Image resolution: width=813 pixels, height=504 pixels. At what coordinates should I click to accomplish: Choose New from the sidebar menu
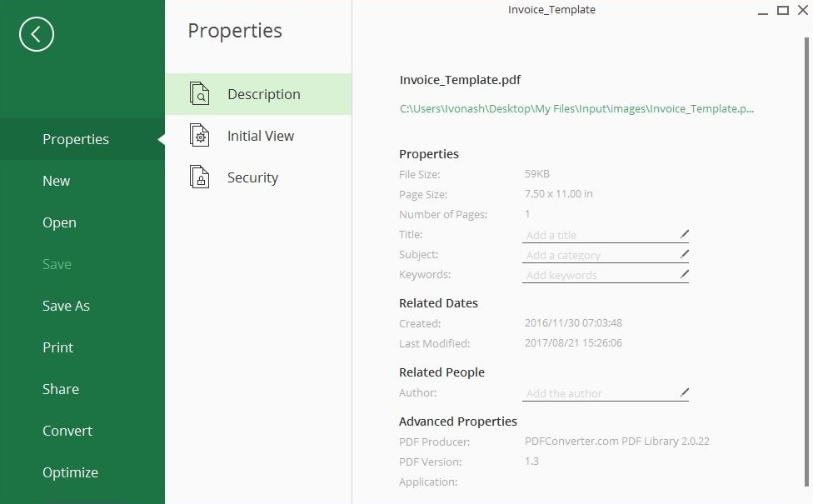(57, 181)
